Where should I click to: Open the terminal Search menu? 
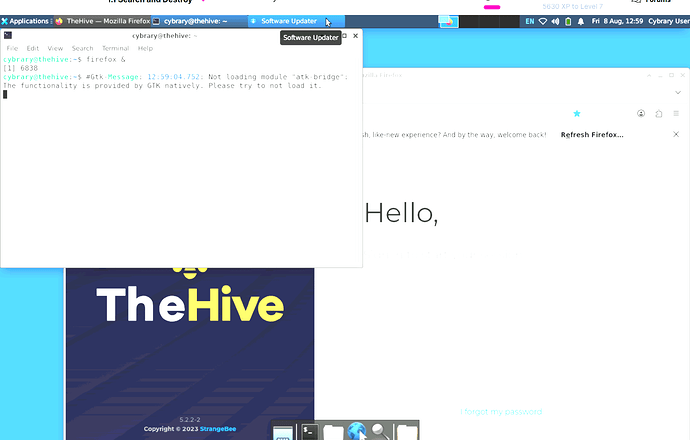[x=82, y=48]
